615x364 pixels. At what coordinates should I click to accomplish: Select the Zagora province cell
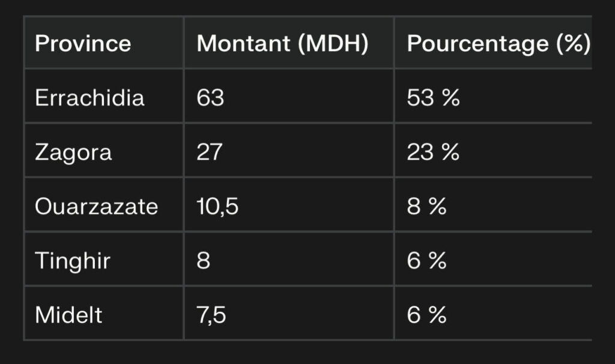[73, 152]
